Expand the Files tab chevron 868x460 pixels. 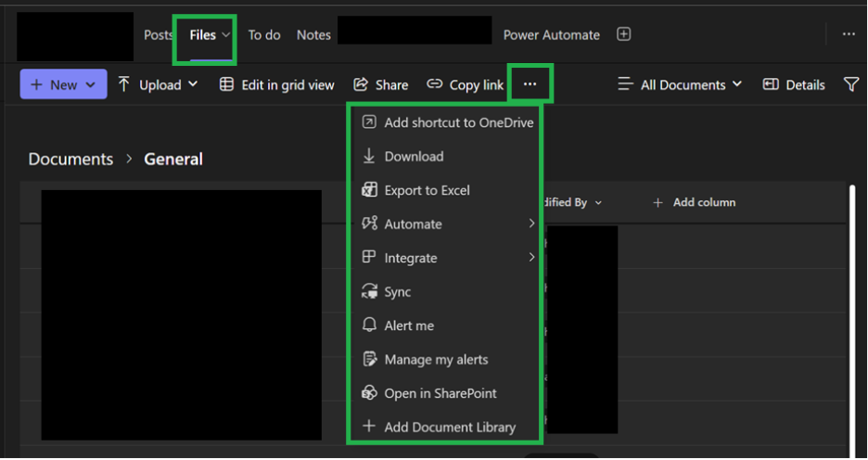click(x=226, y=35)
